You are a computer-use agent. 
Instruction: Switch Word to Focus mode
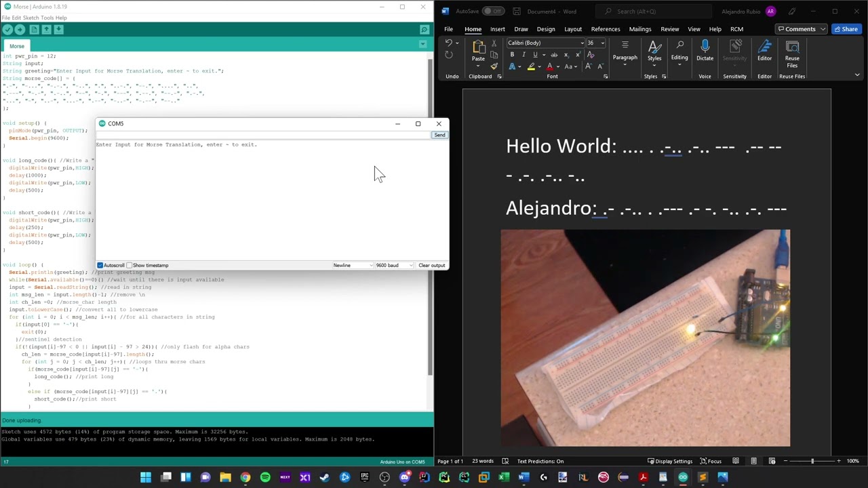pos(710,462)
